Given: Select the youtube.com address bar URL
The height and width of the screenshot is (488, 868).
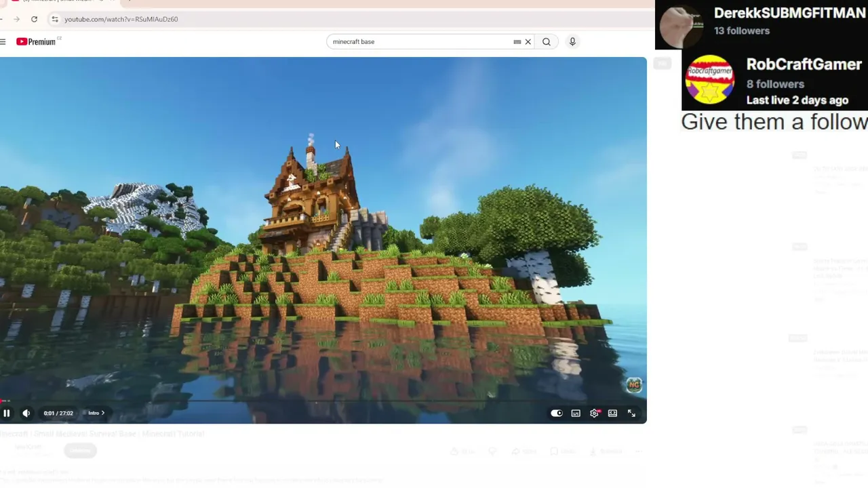Looking at the screenshot, I should click(121, 20).
